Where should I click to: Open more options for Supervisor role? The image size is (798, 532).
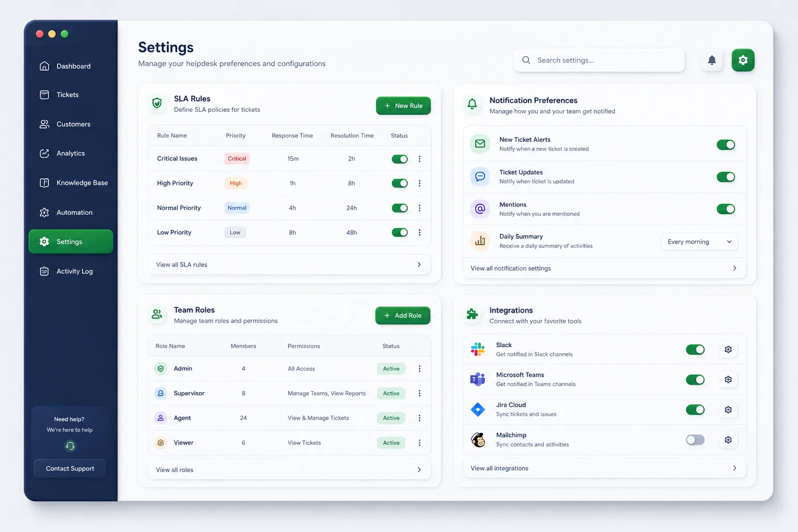pos(420,393)
